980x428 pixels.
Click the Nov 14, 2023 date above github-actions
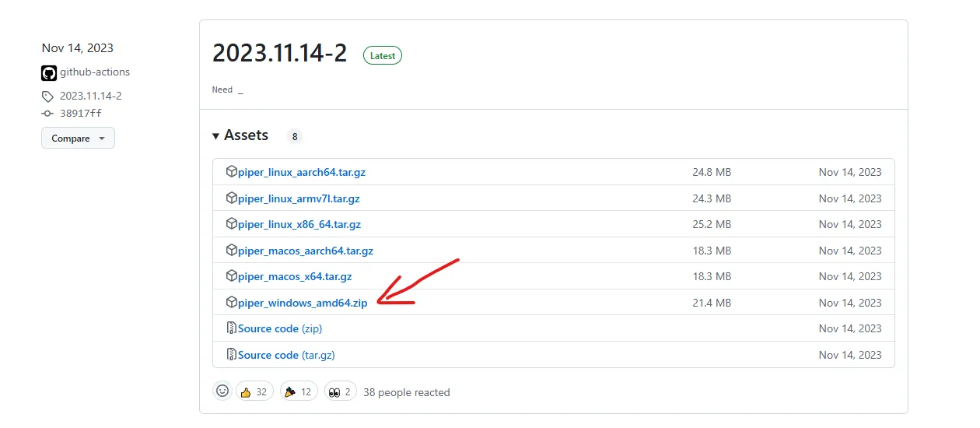78,48
